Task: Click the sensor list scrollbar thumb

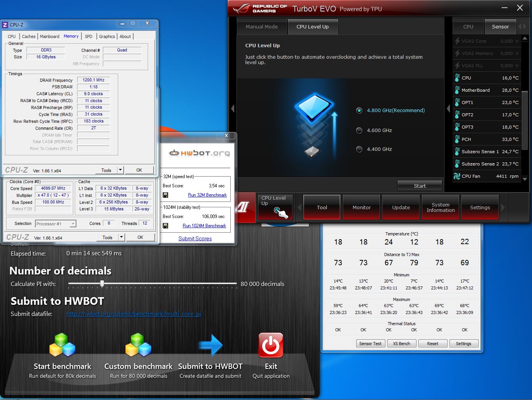Action: [x=525, y=121]
